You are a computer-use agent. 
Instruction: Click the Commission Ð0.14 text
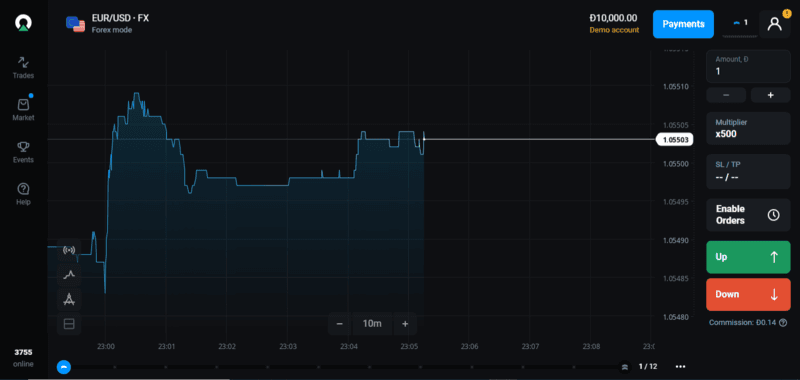point(743,322)
